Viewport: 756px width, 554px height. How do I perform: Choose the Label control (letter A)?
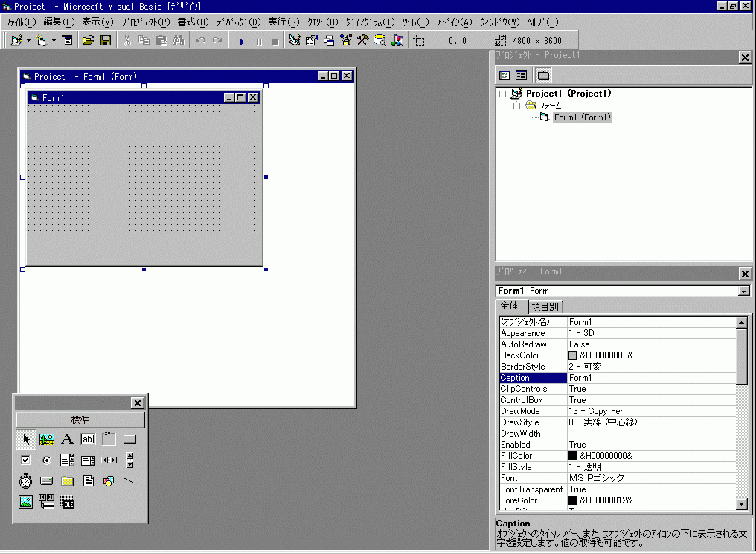click(x=68, y=439)
